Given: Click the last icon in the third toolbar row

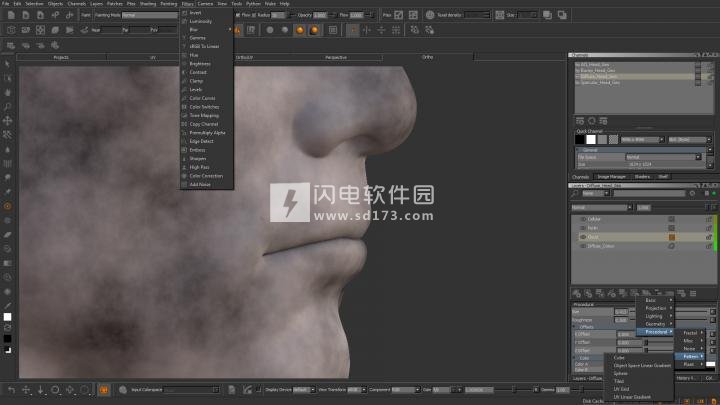Looking at the screenshot, I should 55,45.
